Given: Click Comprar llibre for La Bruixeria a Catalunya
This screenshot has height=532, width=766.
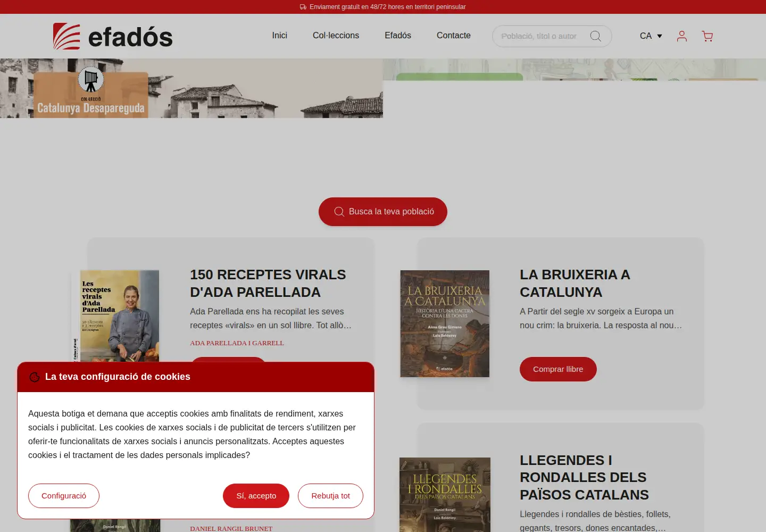Looking at the screenshot, I should [x=558, y=369].
